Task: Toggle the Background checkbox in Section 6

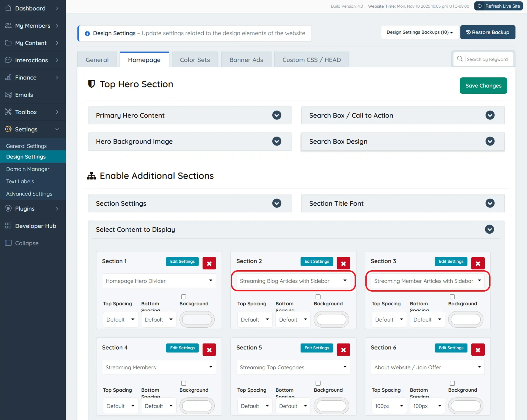Action: (452, 383)
